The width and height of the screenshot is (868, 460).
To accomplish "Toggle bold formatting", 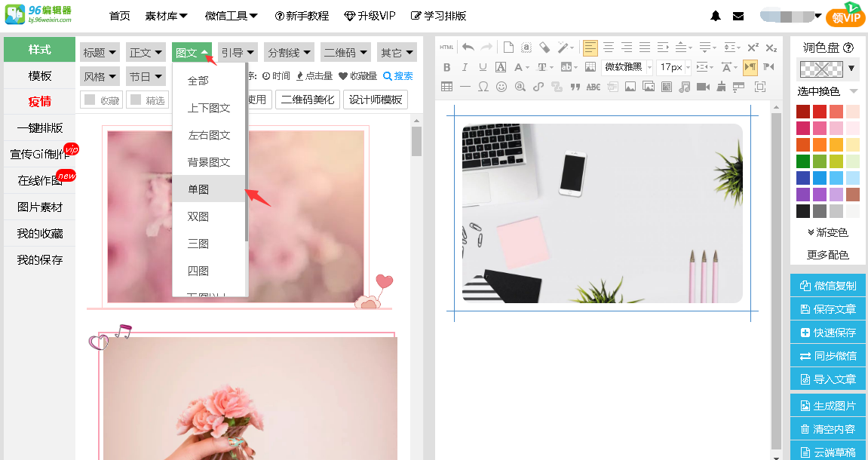I will pyautogui.click(x=446, y=67).
